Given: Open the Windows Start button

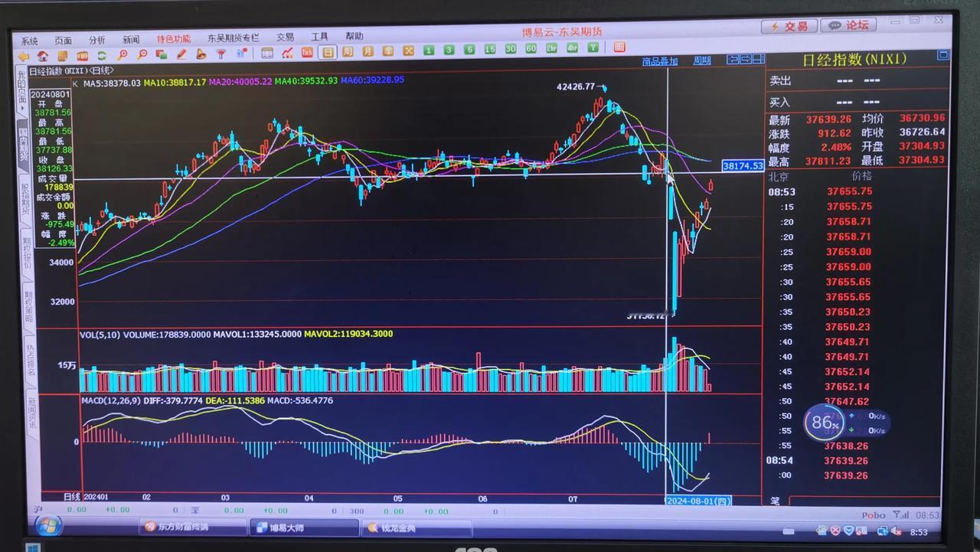Looking at the screenshot, I should [47, 527].
